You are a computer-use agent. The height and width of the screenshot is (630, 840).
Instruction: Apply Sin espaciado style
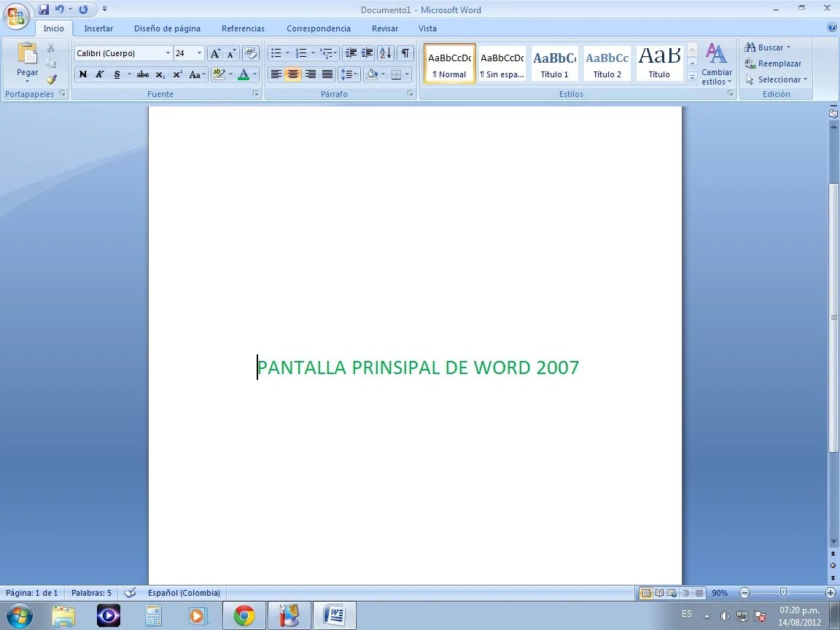tap(502, 63)
